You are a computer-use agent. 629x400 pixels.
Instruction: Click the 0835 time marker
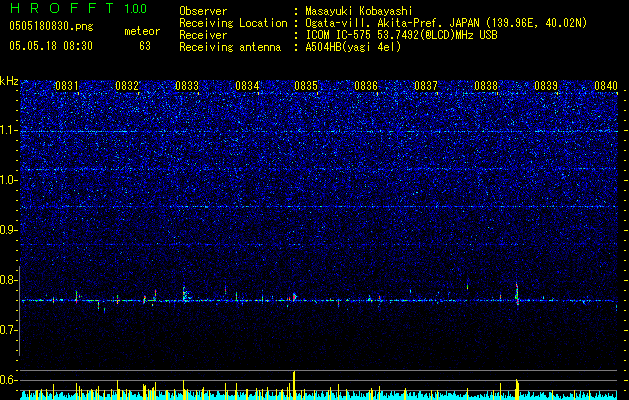click(x=306, y=86)
